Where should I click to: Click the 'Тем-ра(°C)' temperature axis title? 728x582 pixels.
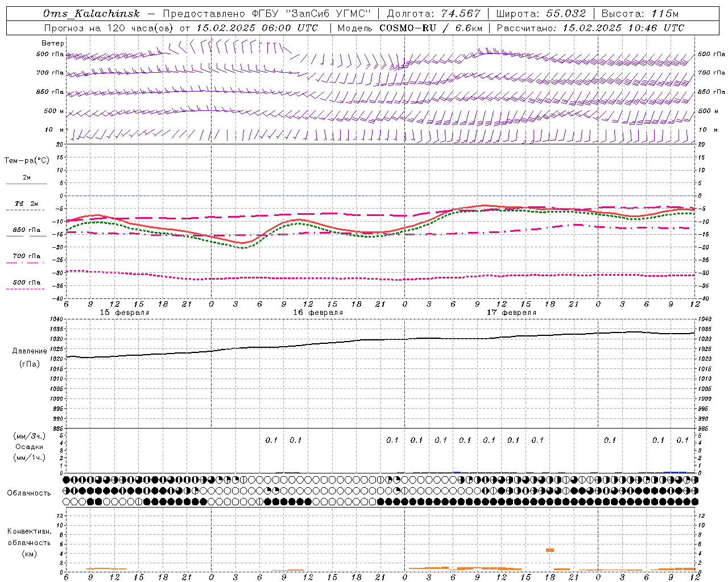27,161
